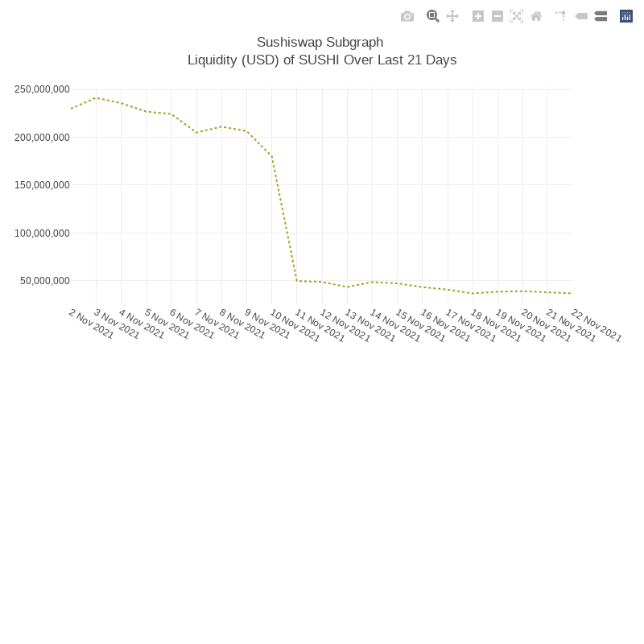Screen dimensions: 644x644
Task: Click the Zoom out minus icon
Action: 497,16
